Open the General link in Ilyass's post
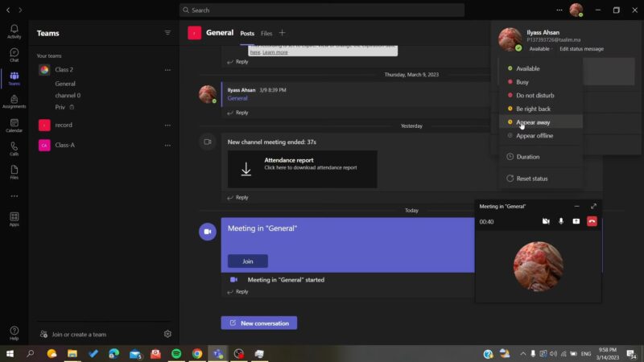The width and height of the screenshot is (644, 362). (x=237, y=98)
